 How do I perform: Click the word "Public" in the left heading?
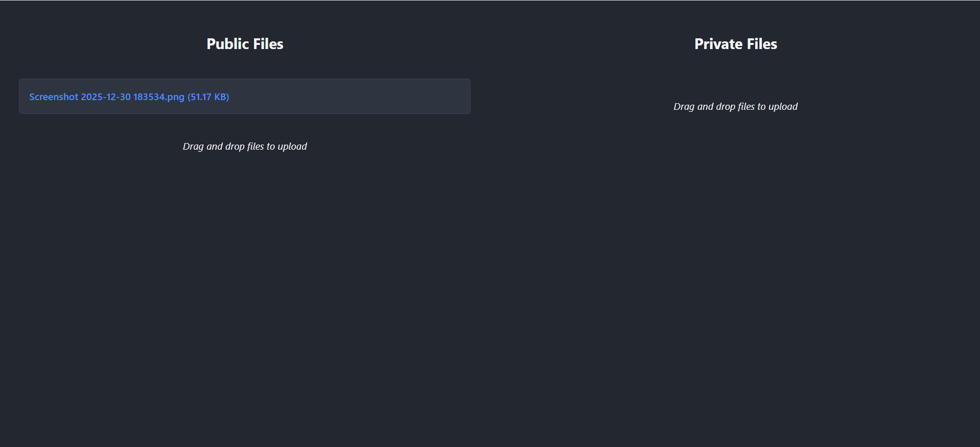coord(227,44)
